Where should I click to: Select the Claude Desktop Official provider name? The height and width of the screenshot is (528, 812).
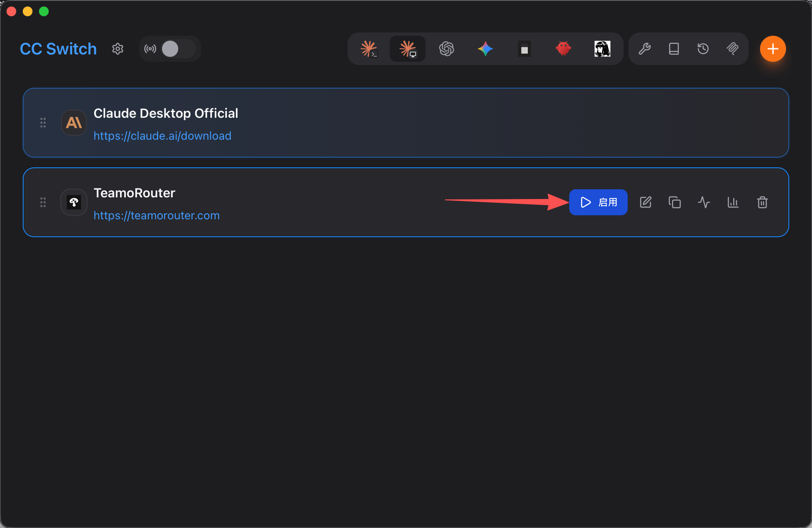[166, 113]
